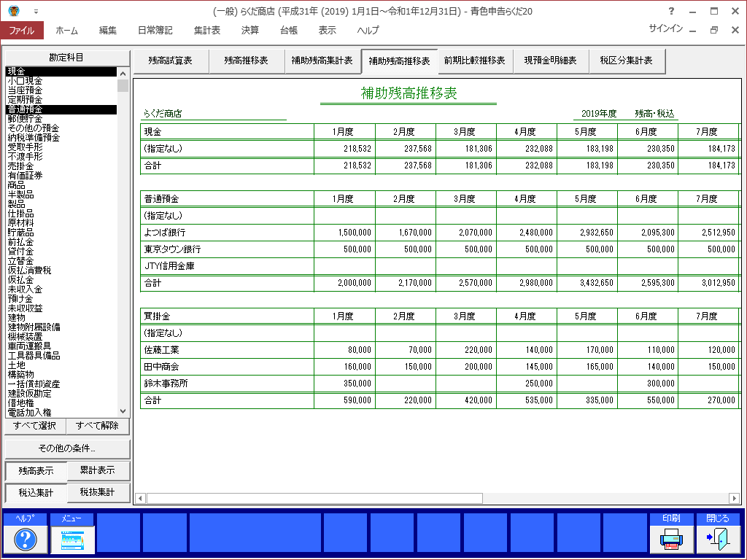Toggle 残高表示 display mode
This screenshot has width=747, height=560.
coord(36,470)
